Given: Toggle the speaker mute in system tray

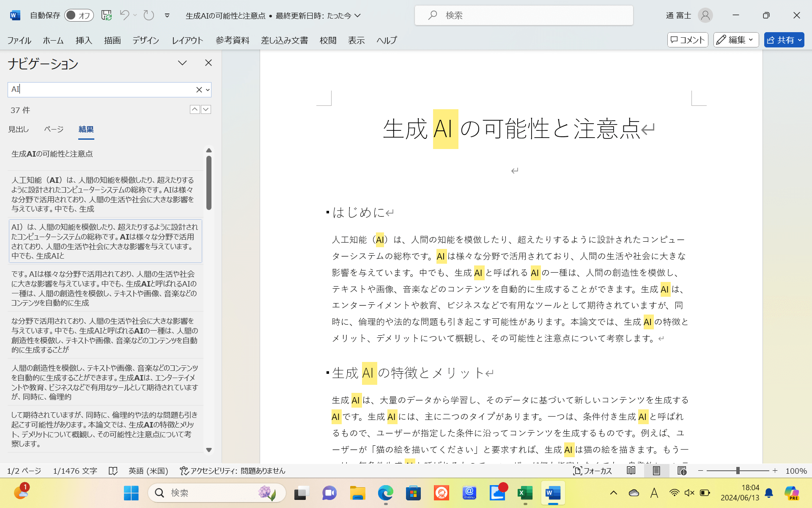Looking at the screenshot, I should [689, 493].
